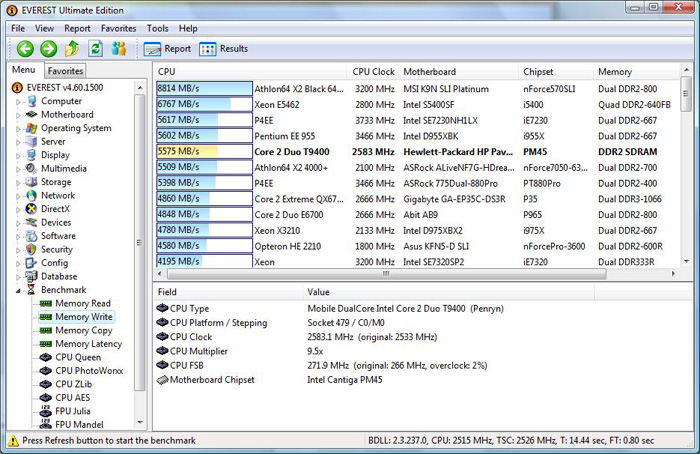This screenshot has width=700, height=454.
Task: Expand the Computer tree node
Action: (x=18, y=102)
